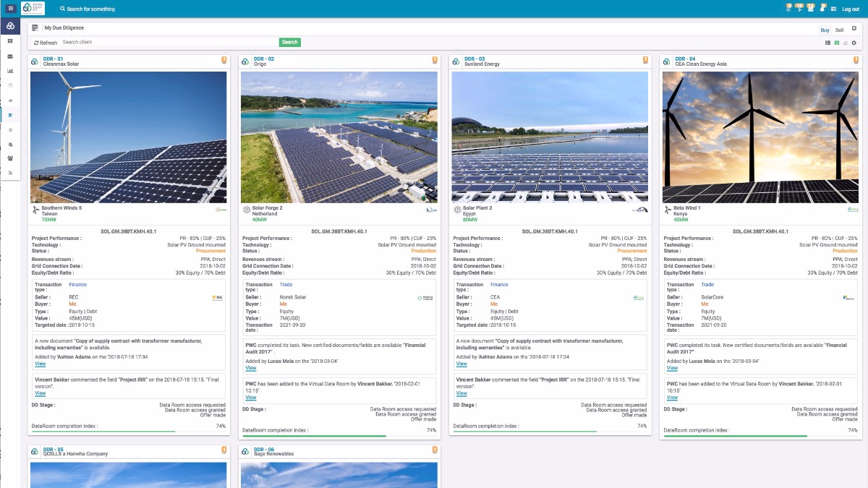Viewport: 868px width, 488px height.
Task: Select the highlighted due diligence sidebar icon
Action: (x=10, y=115)
